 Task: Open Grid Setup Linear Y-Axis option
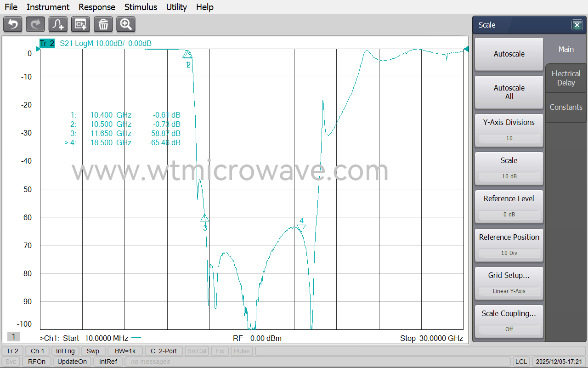pos(509,291)
